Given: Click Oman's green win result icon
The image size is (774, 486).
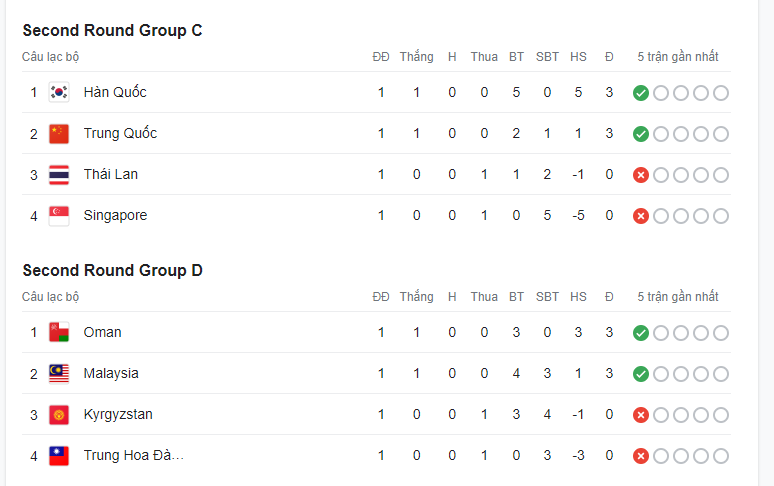Looking at the screenshot, I should click(641, 333).
